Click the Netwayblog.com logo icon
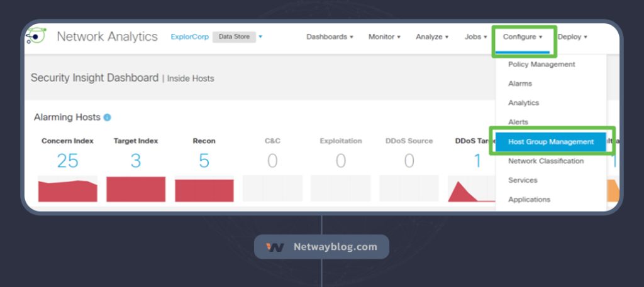Viewport: 644px width, 287px height. coord(275,247)
